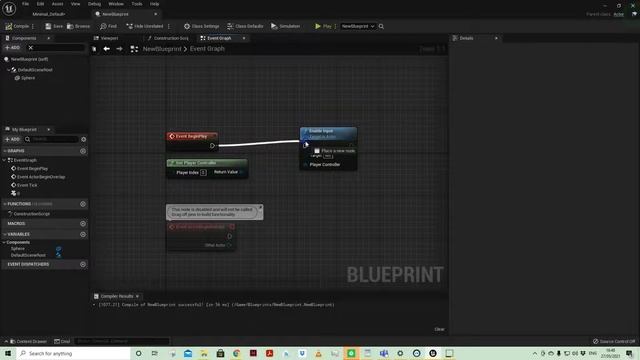Click NewBlueprint in graph breadcrumb
Viewport: 640px width, 360px height.
[x=162, y=49]
